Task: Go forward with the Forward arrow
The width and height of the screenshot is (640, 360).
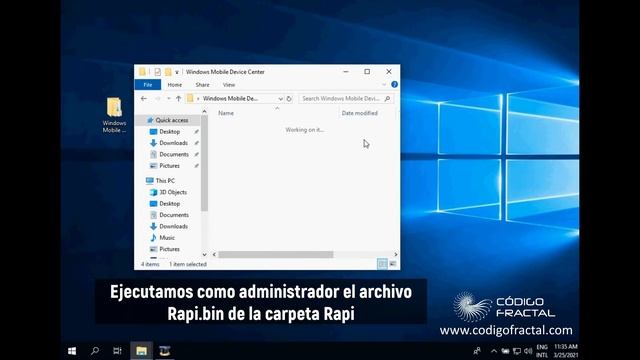Action: pyautogui.click(x=158, y=98)
